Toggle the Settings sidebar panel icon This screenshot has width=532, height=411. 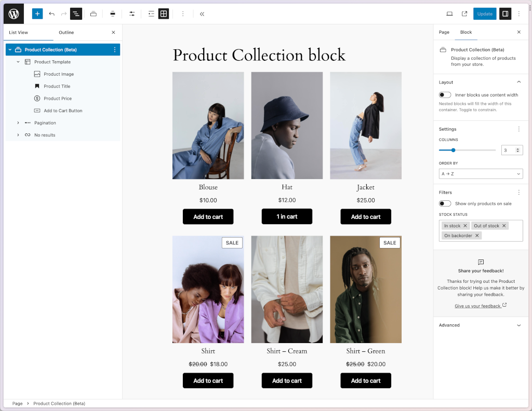click(x=504, y=13)
